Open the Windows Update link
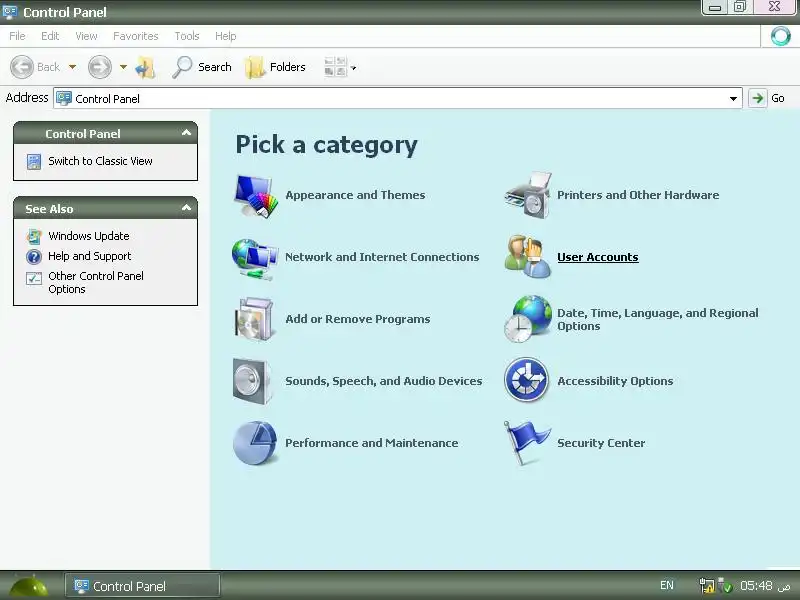Image resolution: width=800 pixels, height=600 pixels. pos(89,236)
